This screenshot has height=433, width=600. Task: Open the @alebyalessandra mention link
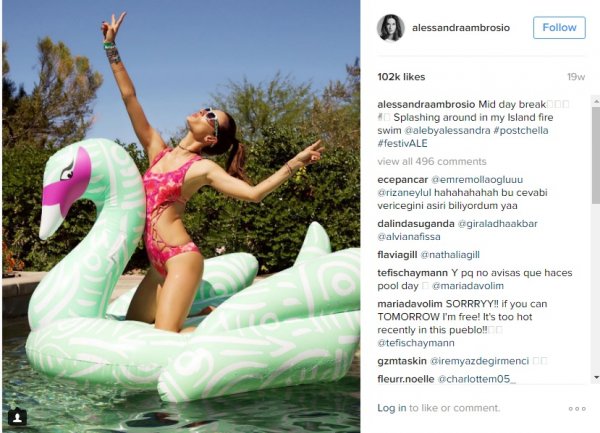pos(447,130)
